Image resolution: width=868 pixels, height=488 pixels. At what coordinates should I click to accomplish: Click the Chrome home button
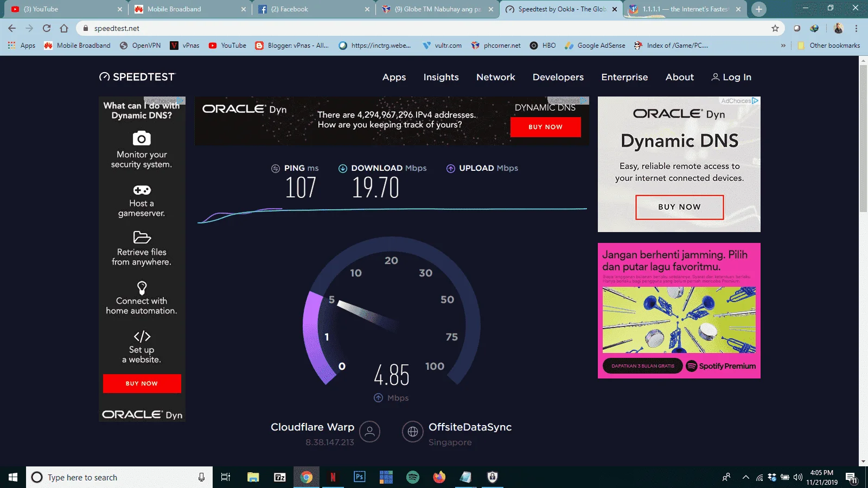pos(64,28)
